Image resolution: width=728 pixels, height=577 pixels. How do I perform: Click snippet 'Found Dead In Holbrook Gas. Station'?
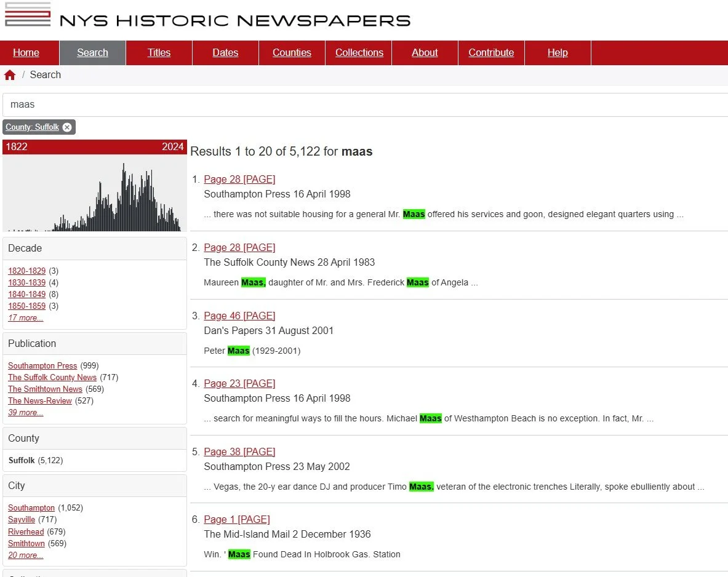pyautogui.click(x=326, y=554)
